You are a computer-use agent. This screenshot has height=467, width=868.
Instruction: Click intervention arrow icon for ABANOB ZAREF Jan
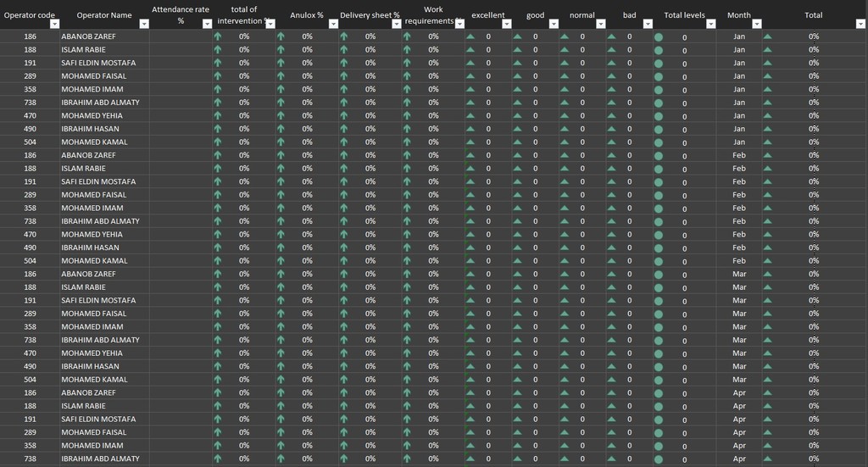click(x=218, y=36)
